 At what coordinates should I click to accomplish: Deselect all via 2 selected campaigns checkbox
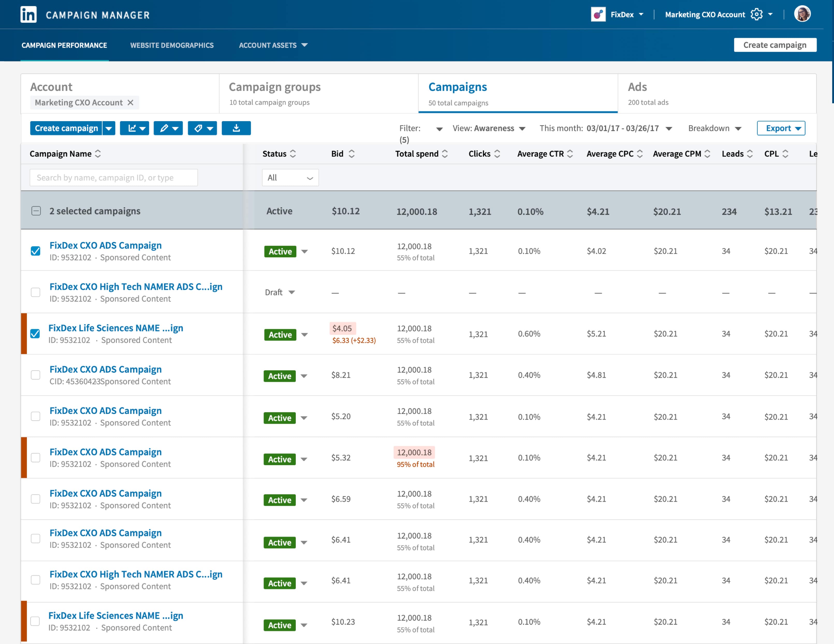tap(36, 211)
